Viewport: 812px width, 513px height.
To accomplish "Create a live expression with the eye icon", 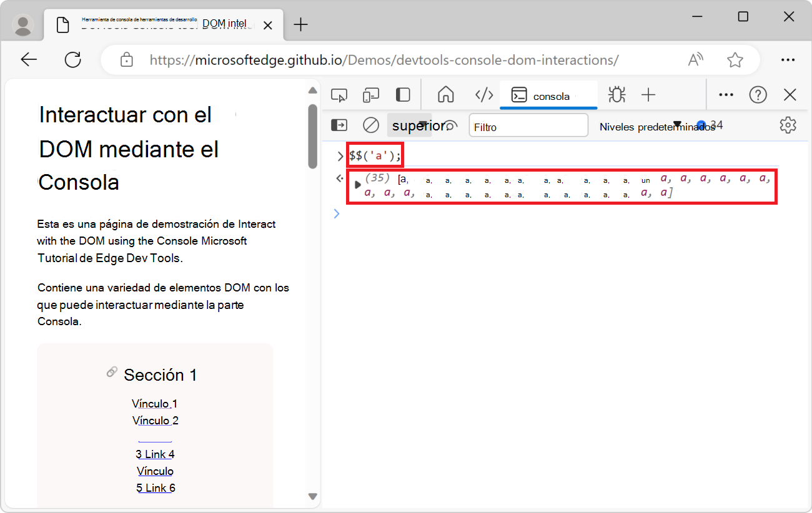I will pos(450,125).
